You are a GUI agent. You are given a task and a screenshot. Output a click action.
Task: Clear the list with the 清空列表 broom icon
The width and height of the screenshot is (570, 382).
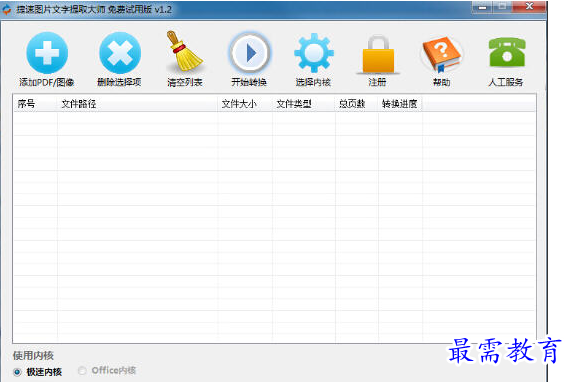pyautogui.click(x=184, y=52)
